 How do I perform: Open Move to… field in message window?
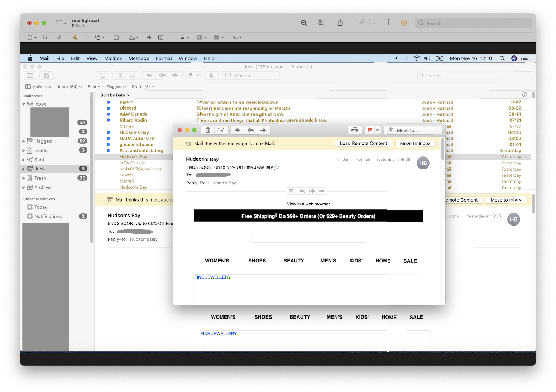pyautogui.click(x=413, y=130)
